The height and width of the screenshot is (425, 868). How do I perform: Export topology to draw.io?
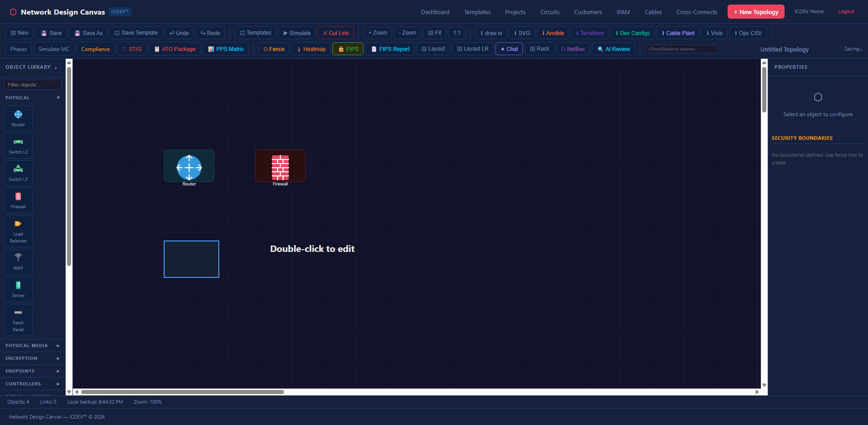(491, 33)
